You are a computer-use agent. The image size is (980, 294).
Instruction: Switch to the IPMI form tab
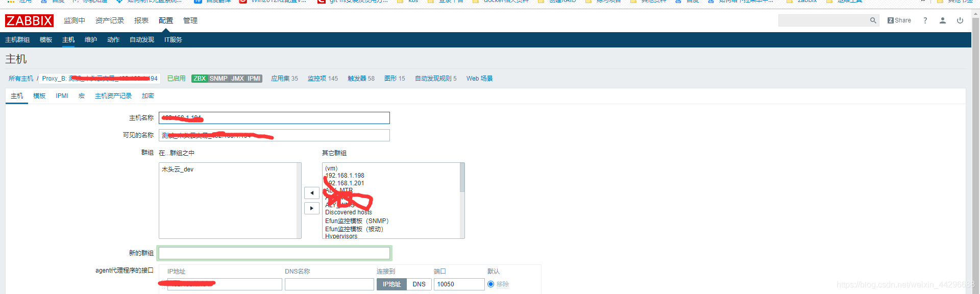62,96
